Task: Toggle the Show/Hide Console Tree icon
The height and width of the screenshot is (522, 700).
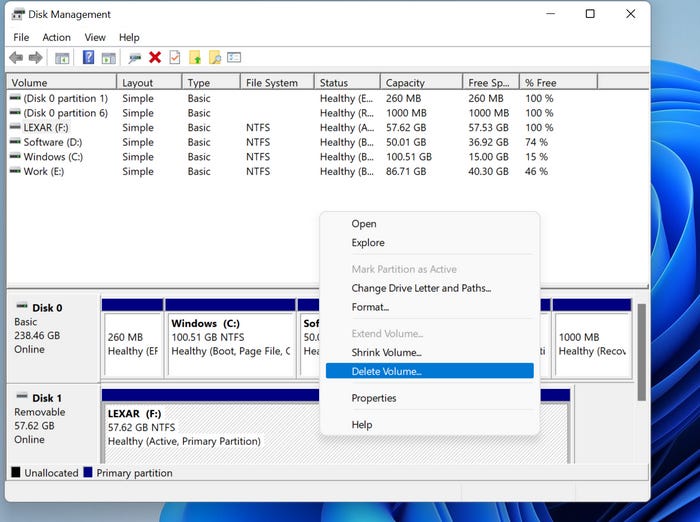Action: click(x=62, y=58)
